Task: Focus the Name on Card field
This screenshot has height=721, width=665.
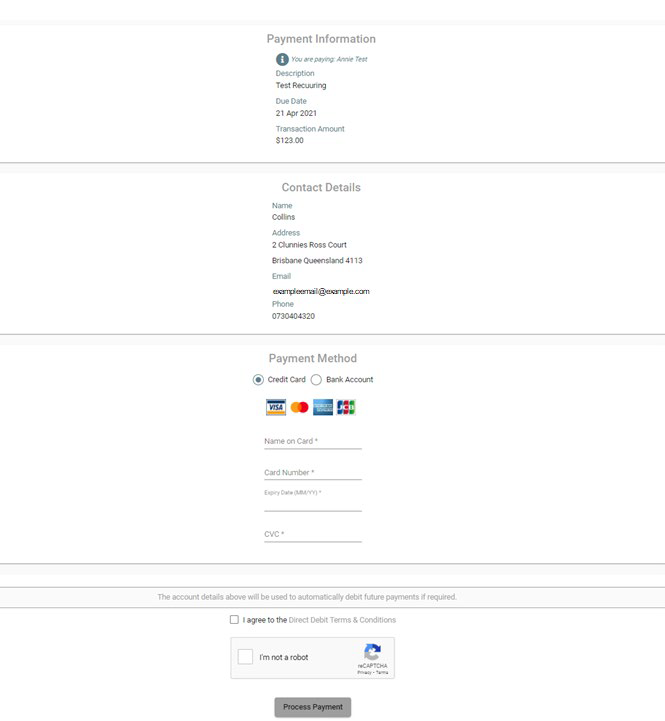Action: click(x=312, y=441)
